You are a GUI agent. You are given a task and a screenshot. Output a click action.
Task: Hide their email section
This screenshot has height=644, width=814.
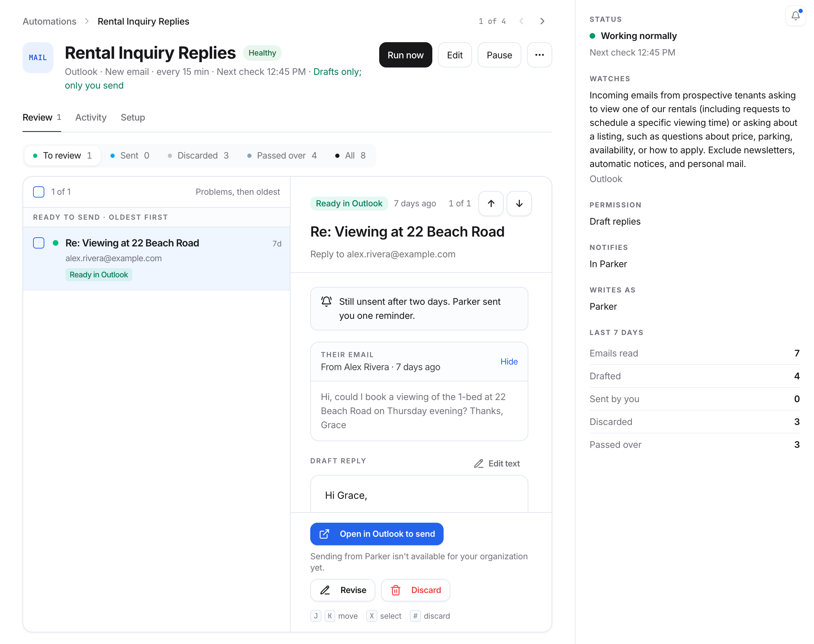click(509, 362)
